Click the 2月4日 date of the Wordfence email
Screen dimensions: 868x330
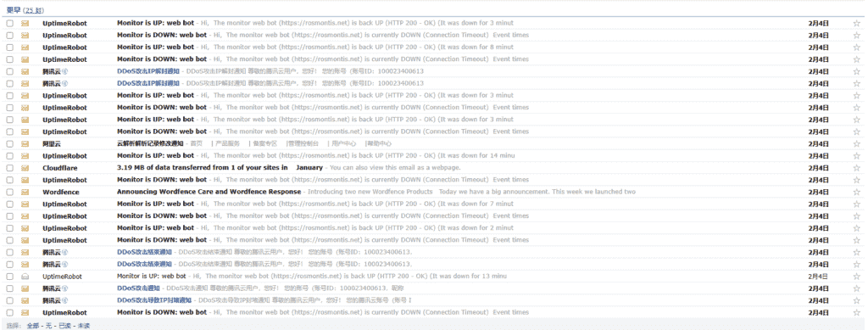coord(818,192)
